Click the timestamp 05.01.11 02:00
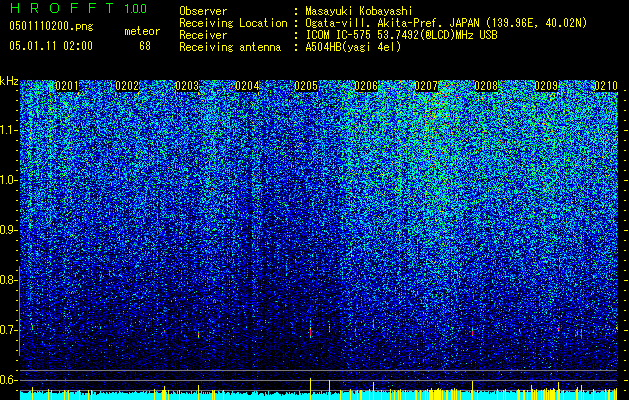This screenshot has width=629, height=400. click(x=51, y=46)
